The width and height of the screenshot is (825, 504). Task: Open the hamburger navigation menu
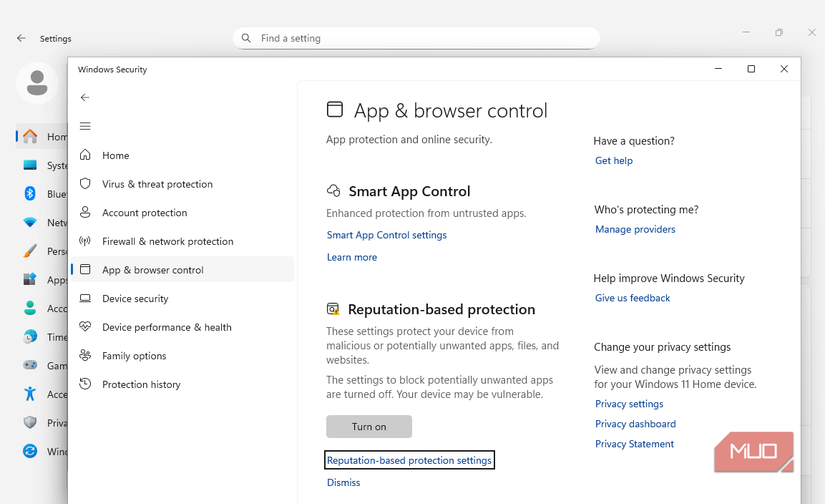pos(85,126)
